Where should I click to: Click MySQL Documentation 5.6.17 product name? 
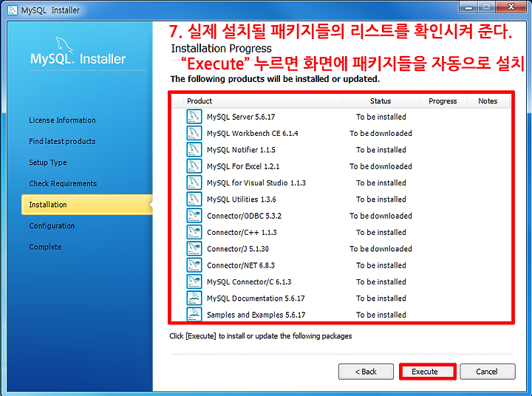click(x=256, y=298)
